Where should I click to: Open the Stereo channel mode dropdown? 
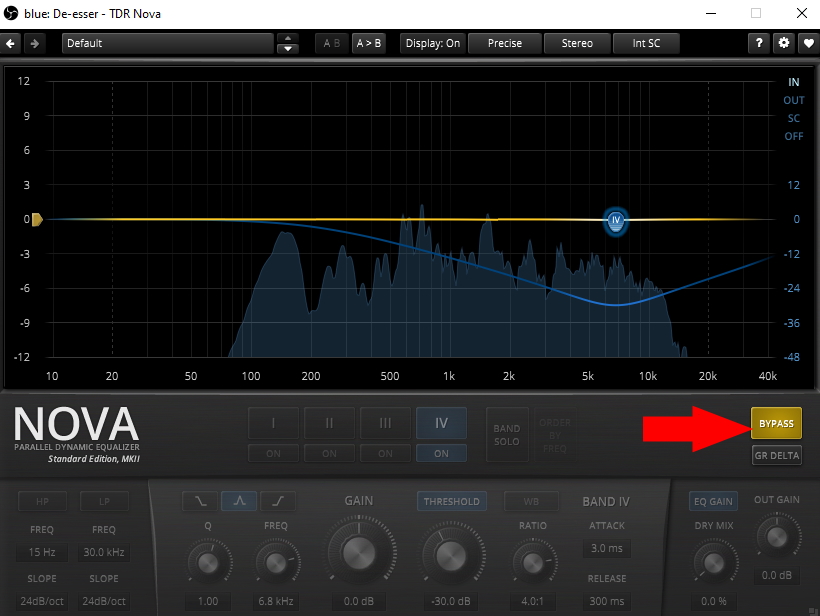pyautogui.click(x=577, y=43)
